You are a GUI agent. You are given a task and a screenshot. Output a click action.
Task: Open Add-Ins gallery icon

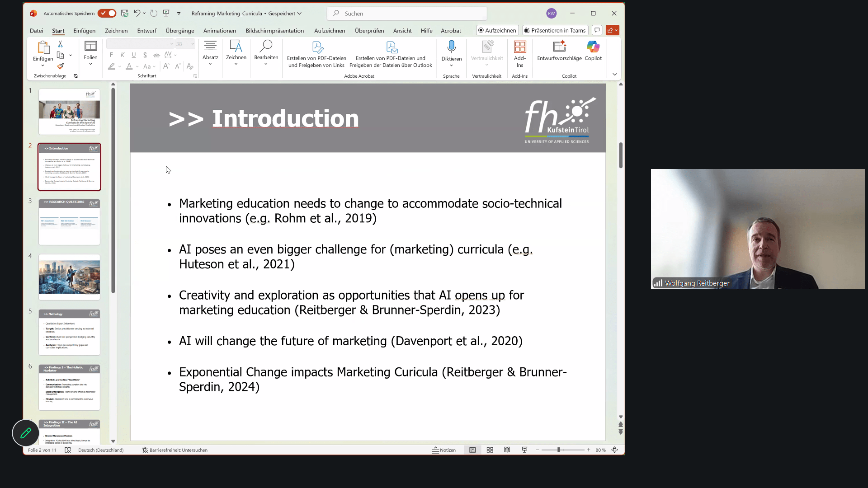pyautogui.click(x=520, y=47)
